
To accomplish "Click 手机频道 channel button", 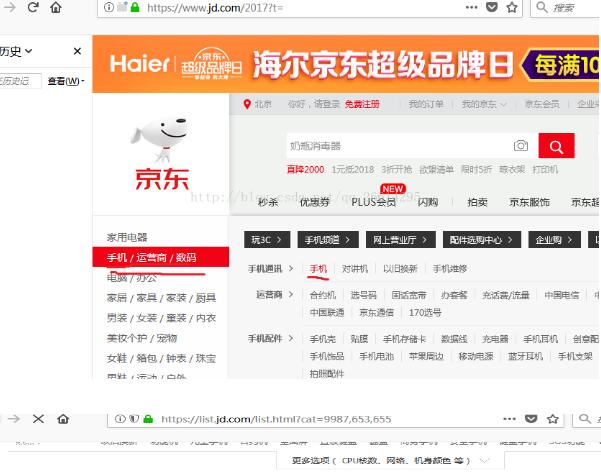I will click(328, 240).
